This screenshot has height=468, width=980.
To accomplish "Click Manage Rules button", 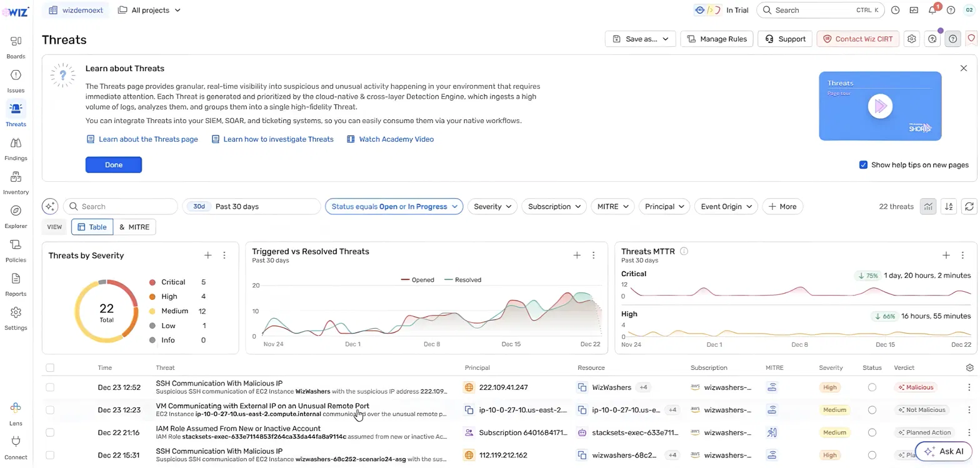I will pyautogui.click(x=717, y=39).
